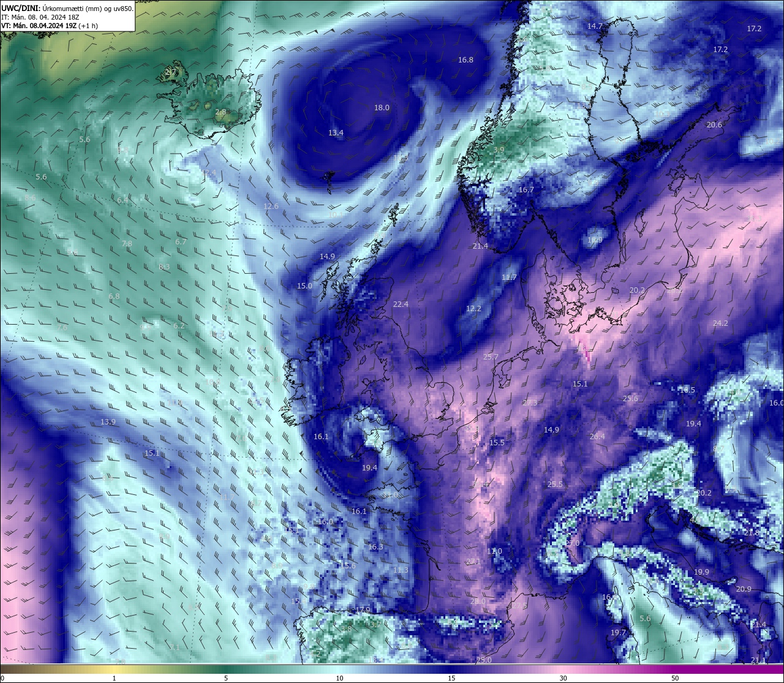The height and width of the screenshot is (683, 784).
Task: Click the '3.9' value over Norway
Action: pos(499,149)
